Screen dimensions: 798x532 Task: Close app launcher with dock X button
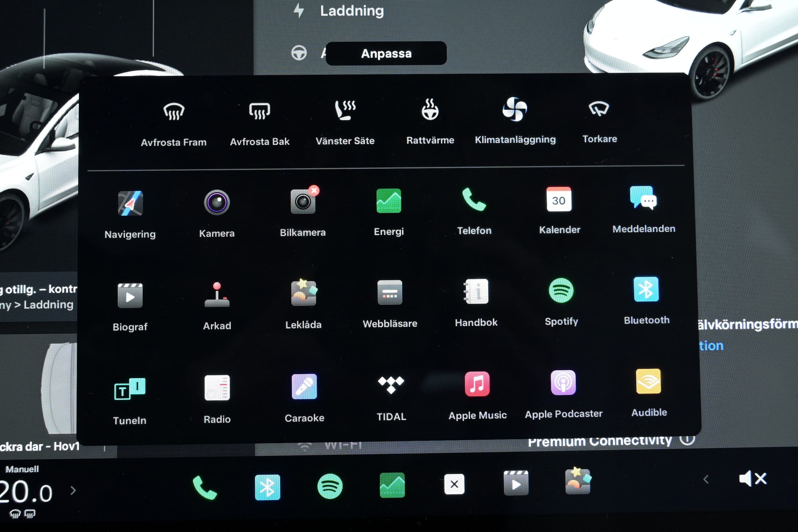click(454, 484)
